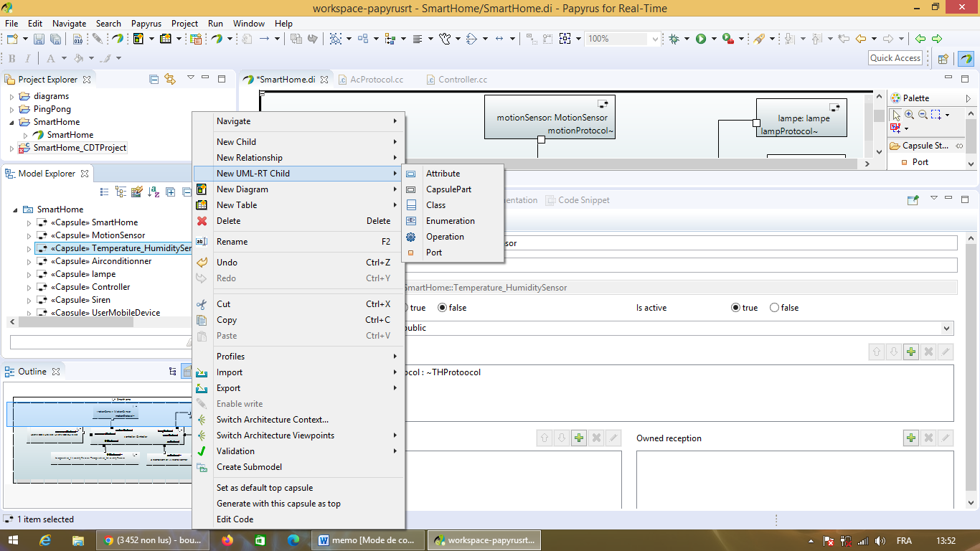
Task: Click the green forward navigation arrow
Action: [x=937, y=39]
